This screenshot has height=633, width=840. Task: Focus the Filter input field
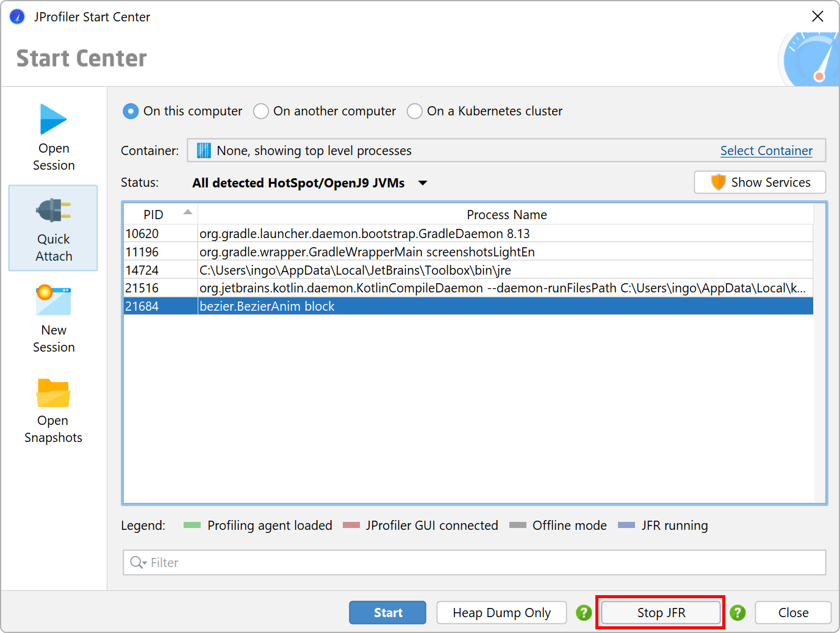click(475, 563)
